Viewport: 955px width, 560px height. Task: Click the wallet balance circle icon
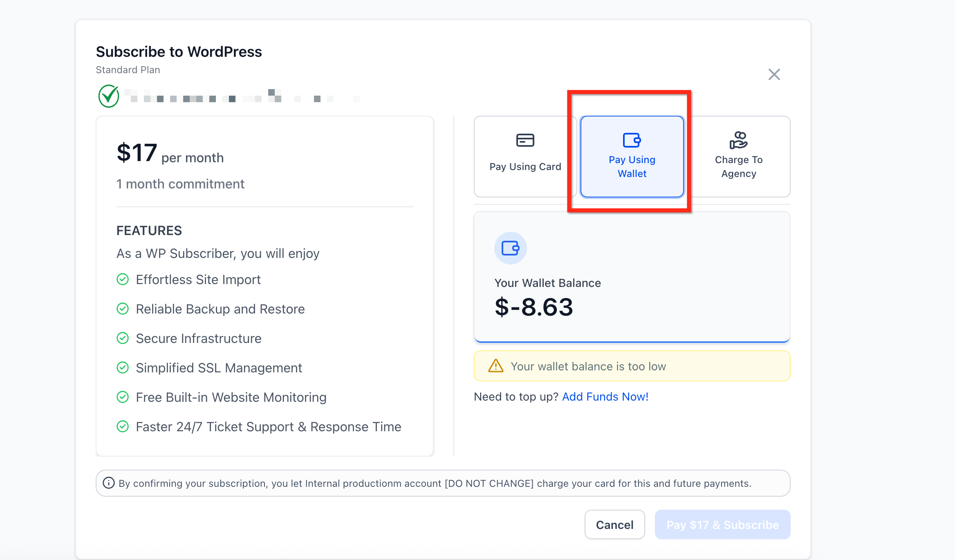tap(510, 248)
